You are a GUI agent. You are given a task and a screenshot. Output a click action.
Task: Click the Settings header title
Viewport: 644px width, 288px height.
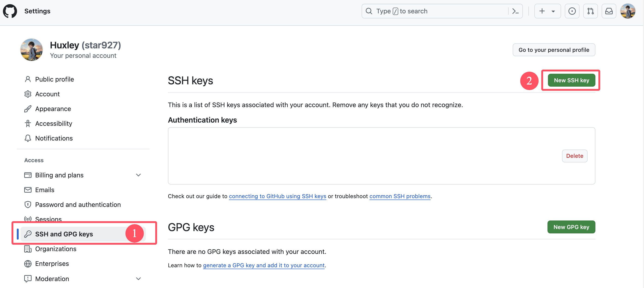[x=37, y=11]
